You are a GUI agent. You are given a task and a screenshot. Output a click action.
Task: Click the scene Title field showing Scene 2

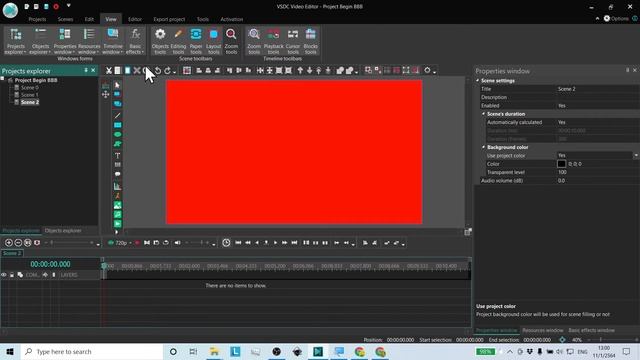(x=598, y=89)
